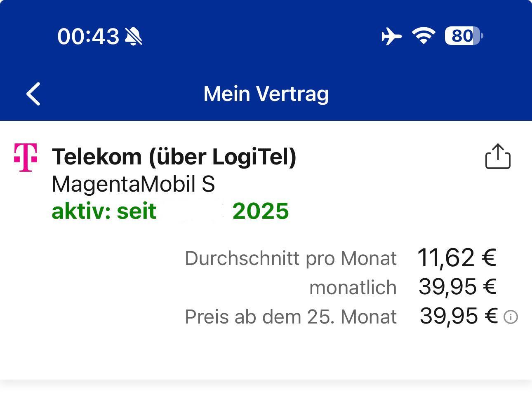
Task: Tap the share icon beside the contract
Action: (x=498, y=156)
